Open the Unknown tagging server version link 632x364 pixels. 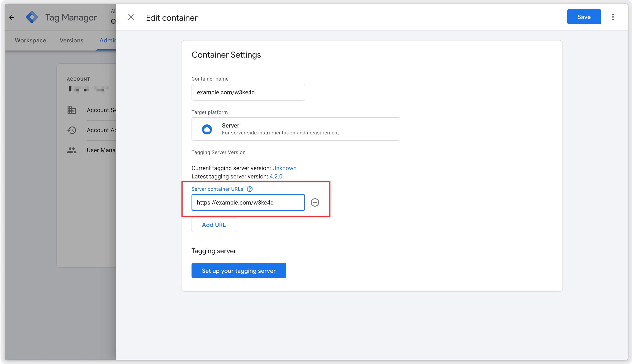pos(284,168)
